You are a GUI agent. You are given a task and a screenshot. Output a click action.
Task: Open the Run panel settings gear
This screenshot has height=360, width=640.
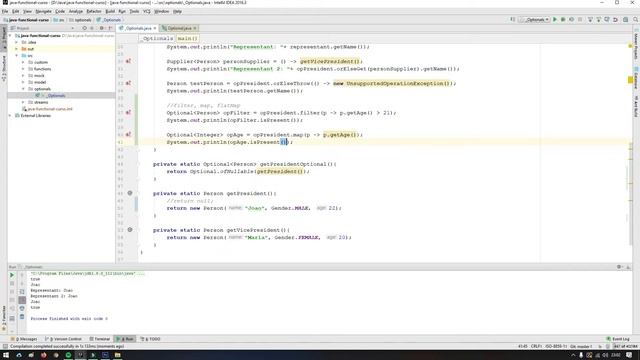(x=619, y=267)
